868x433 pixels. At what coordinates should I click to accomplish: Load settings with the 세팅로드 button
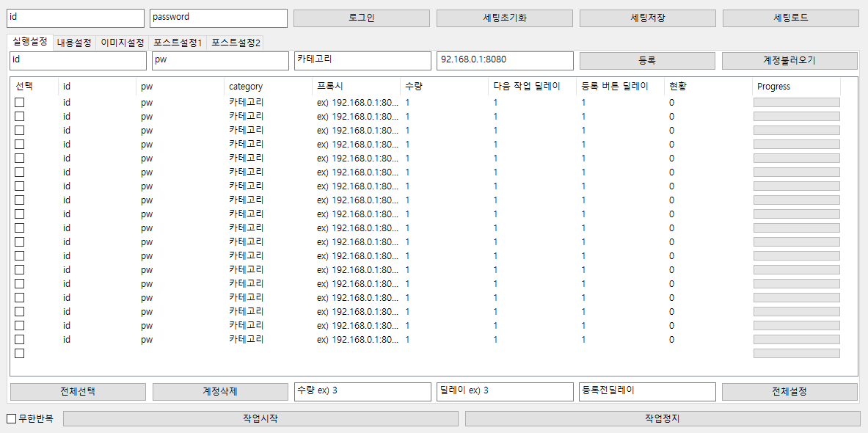click(790, 18)
